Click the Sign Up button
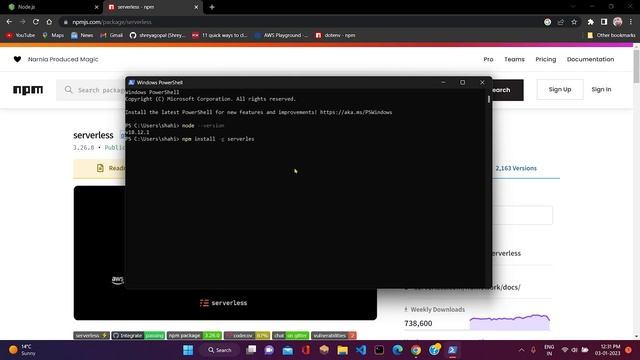This screenshot has width=640, height=360. coord(560,89)
